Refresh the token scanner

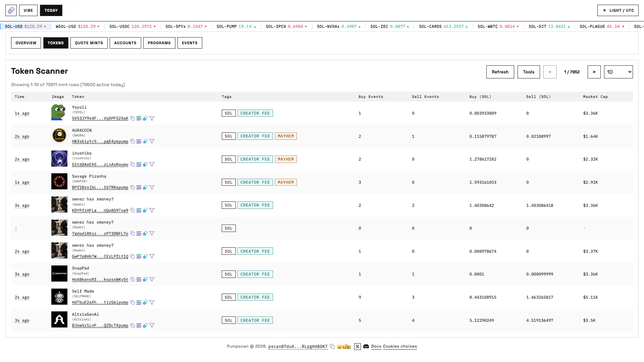[500, 72]
